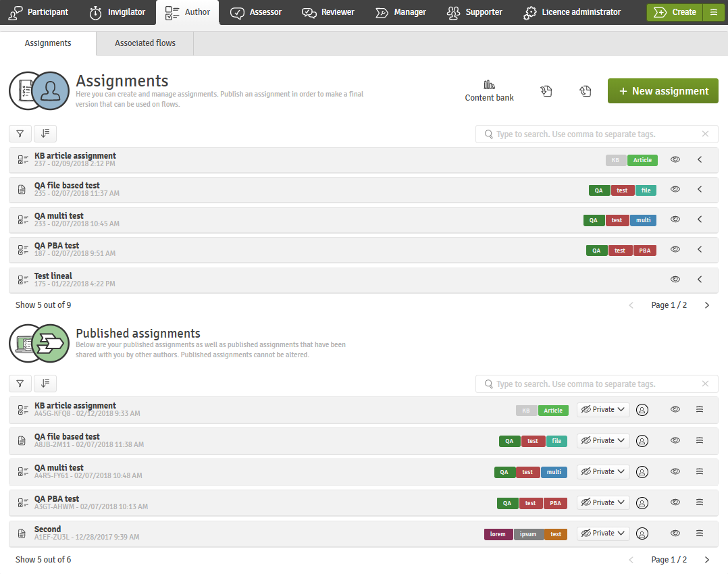Preview Test lineal via eye icon
The image size is (728, 574).
[x=675, y=279]
